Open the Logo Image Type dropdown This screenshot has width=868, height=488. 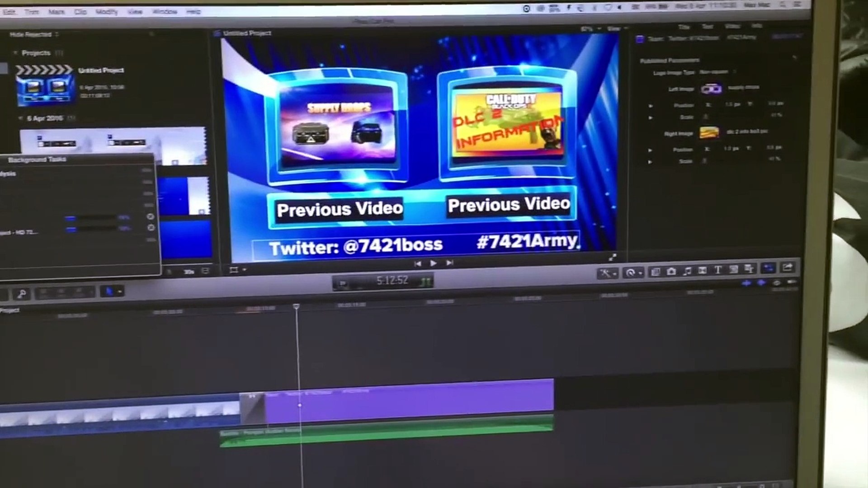(x=718, y=72)
